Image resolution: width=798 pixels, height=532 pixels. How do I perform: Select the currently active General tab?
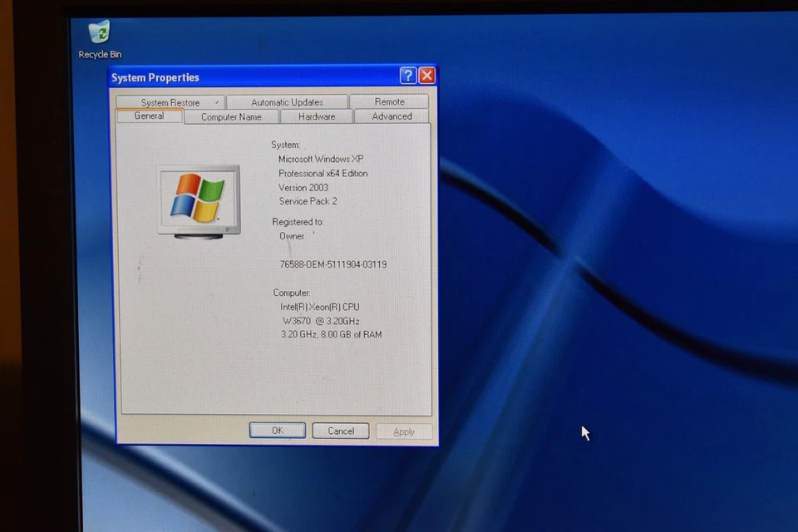(149, 116)
